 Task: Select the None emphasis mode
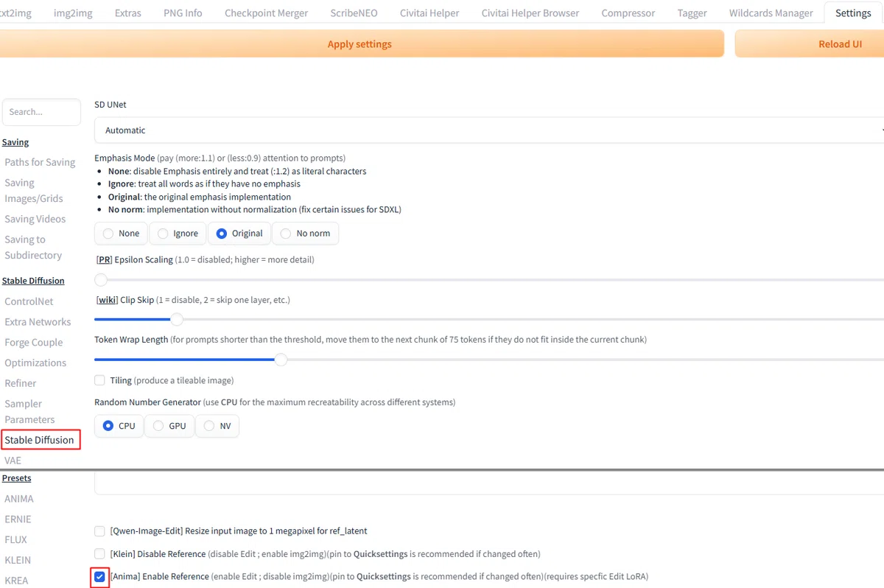pos(122,234)
